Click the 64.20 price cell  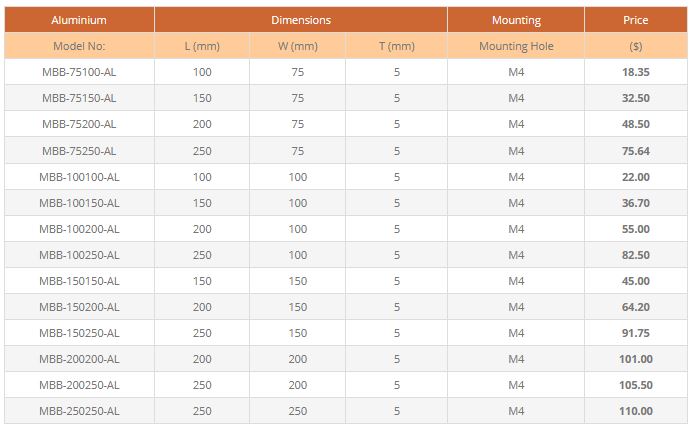point(635,307)
